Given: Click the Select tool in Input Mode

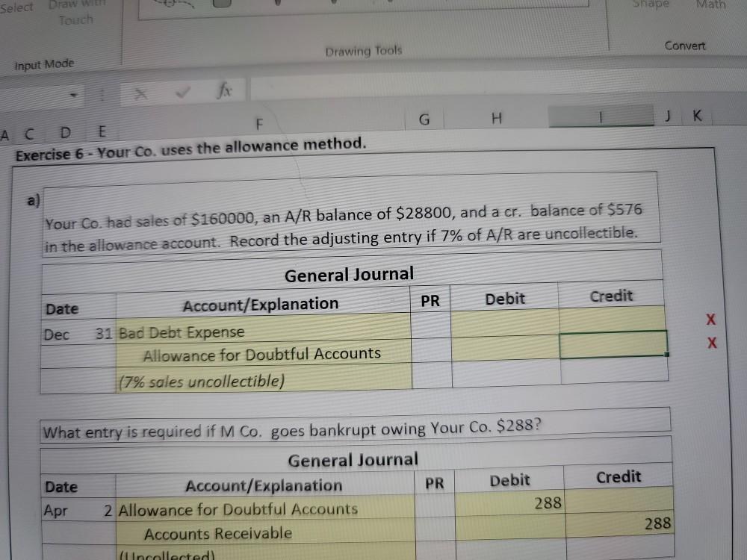Looking at the screenshot, I should [x=17, y=7].
